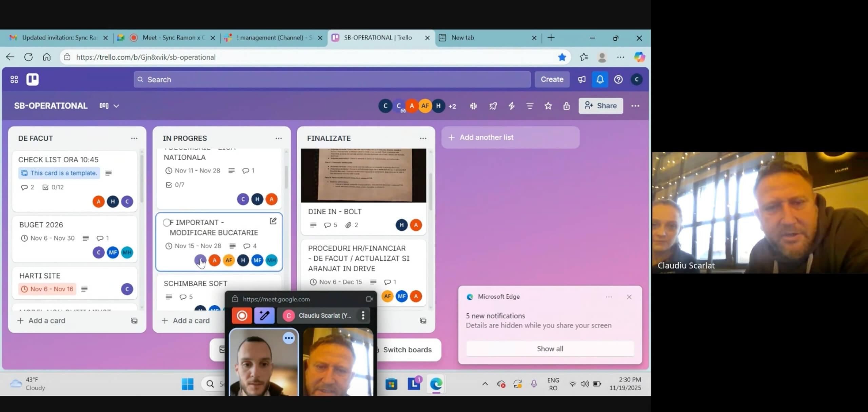The height and width of the screenshot is (412, 868).
Task: Click the Share button
Action: tap(600, 106)
